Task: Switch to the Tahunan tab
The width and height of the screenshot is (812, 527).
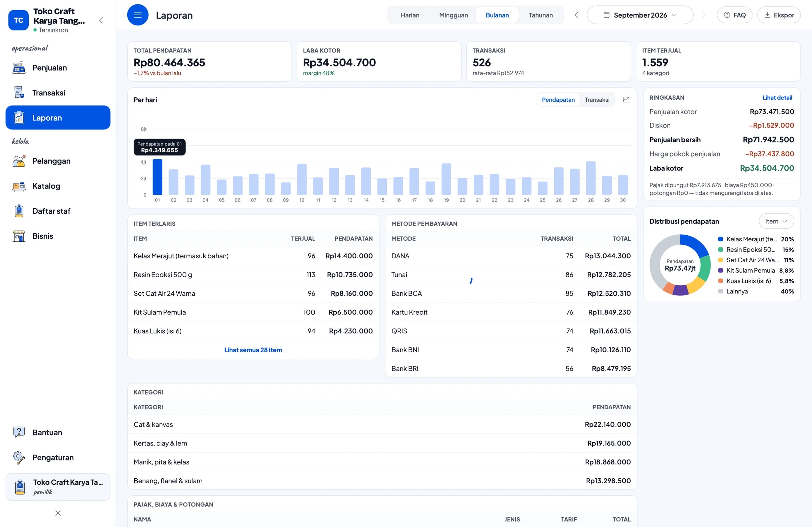Action: click(540, 15)
